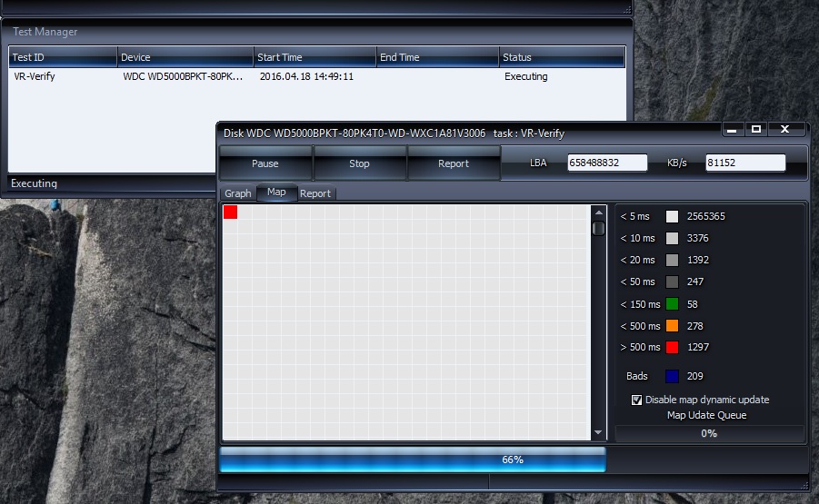Click the blue Bads swatch
This screenshot has height=504, width=819.
673,376
